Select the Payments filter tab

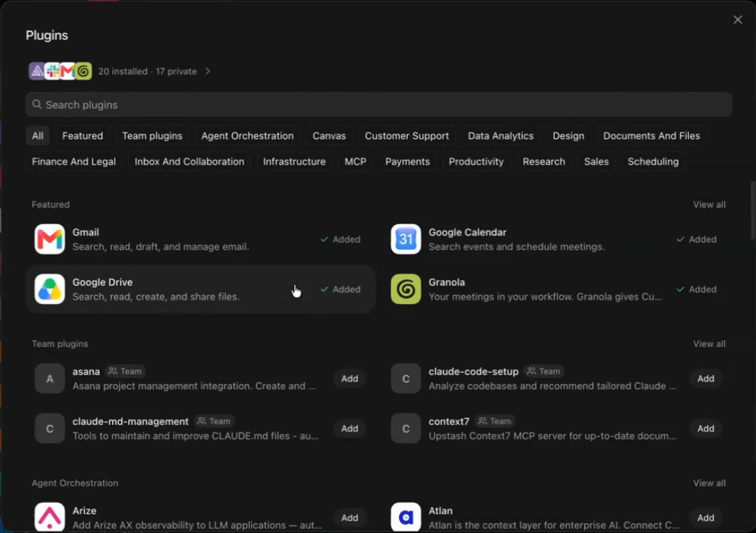point(407,162)
